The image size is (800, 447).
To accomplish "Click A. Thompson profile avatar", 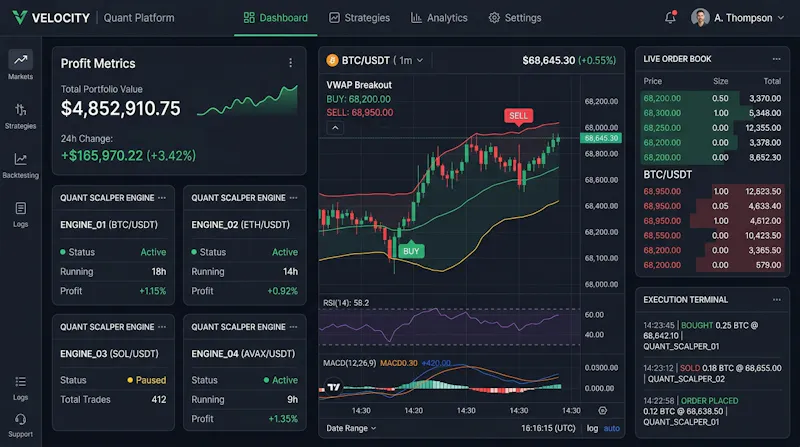I will 700,17.
